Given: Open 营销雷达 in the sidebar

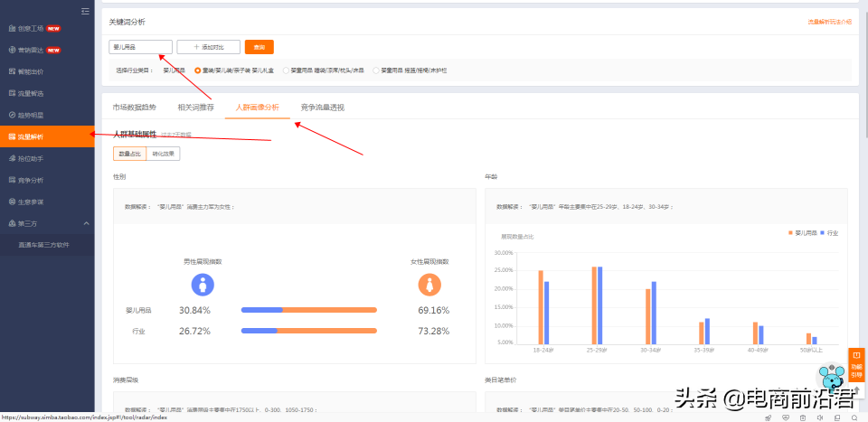Looking at the screenshot, I should pos(31,50).
